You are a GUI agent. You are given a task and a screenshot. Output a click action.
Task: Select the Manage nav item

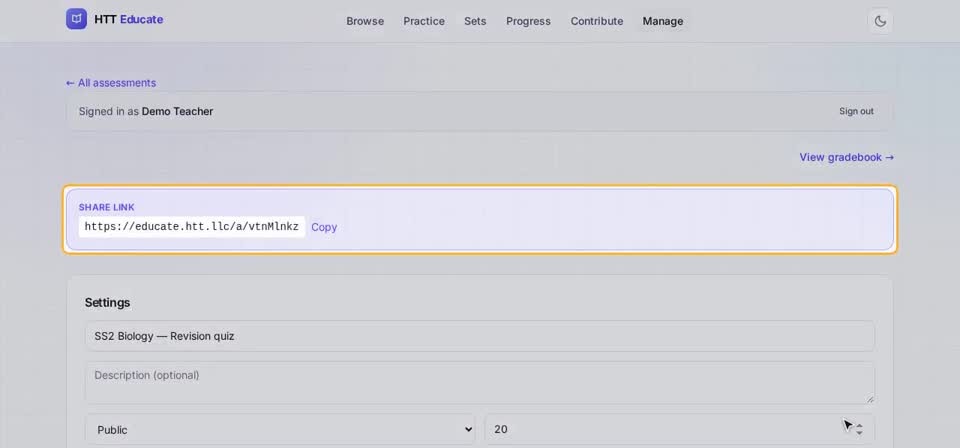point(662,21)
